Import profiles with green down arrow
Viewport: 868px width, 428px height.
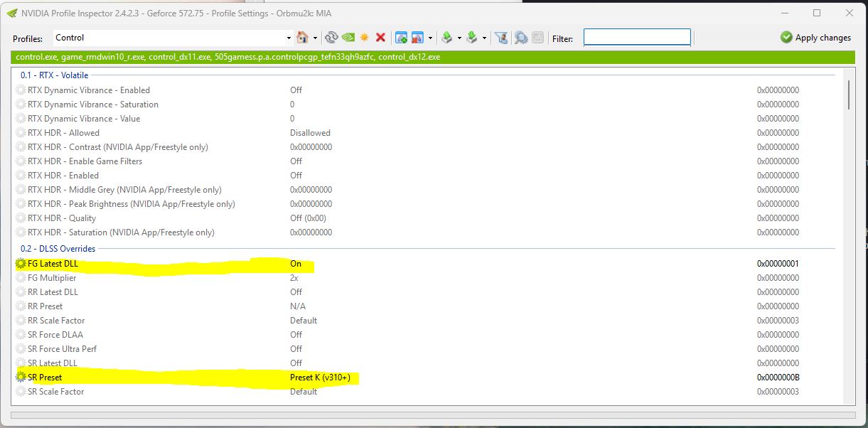471,38
